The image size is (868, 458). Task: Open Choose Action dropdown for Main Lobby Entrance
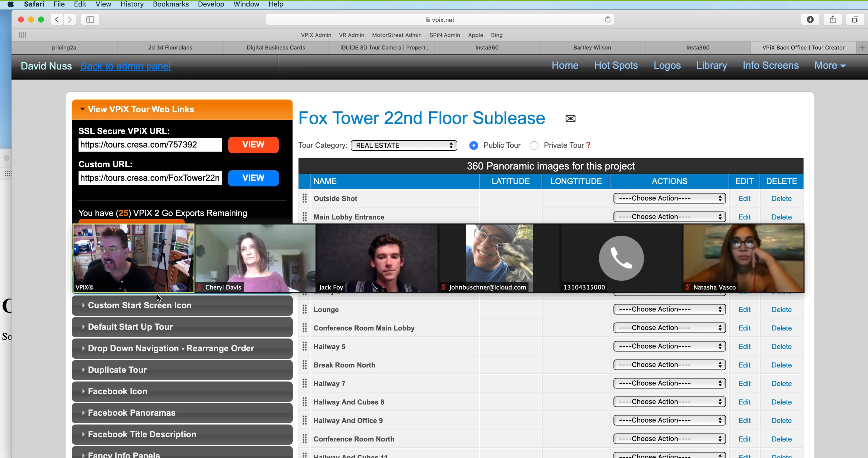tap(669, 217)
